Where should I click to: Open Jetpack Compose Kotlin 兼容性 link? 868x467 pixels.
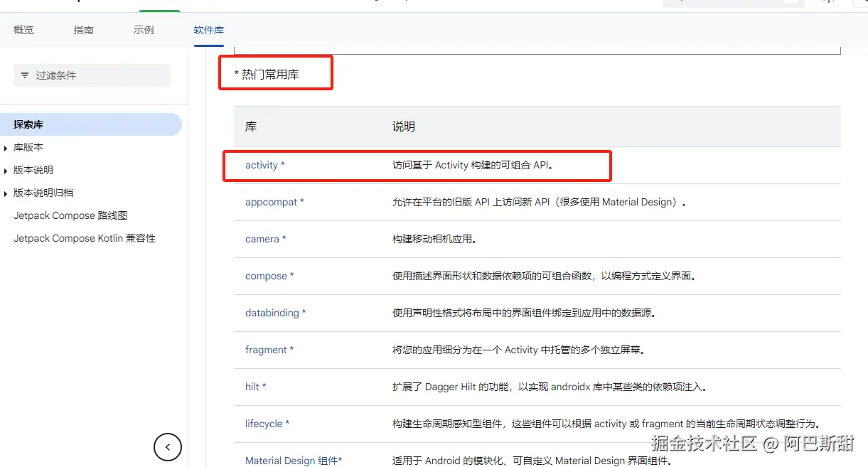pos(84,238)
